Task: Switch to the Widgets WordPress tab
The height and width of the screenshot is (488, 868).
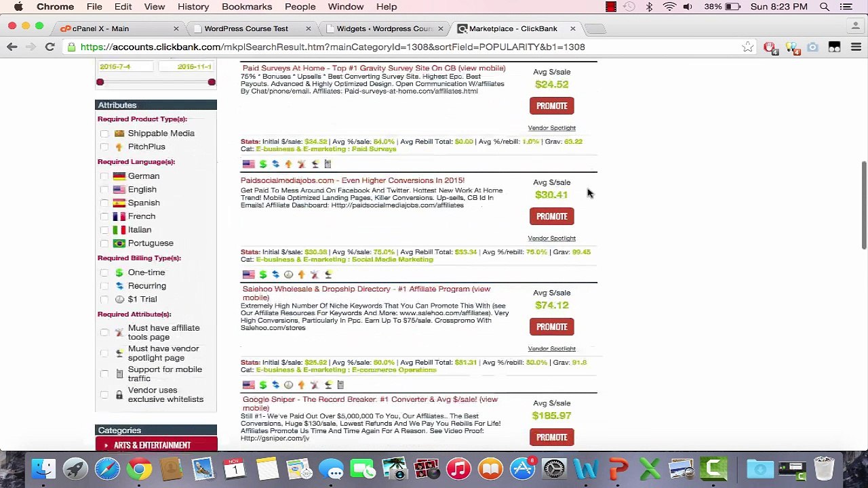Action: [x=383, y=28]
